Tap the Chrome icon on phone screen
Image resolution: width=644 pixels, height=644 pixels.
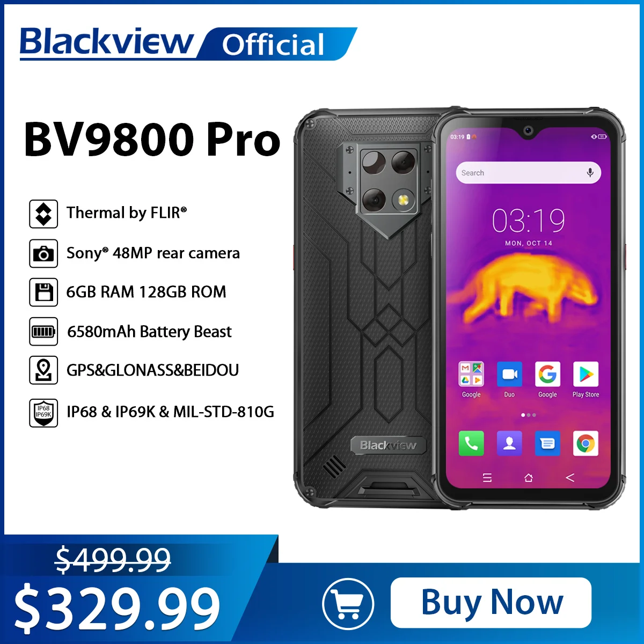pyautogui.click(x=586, y=443)
